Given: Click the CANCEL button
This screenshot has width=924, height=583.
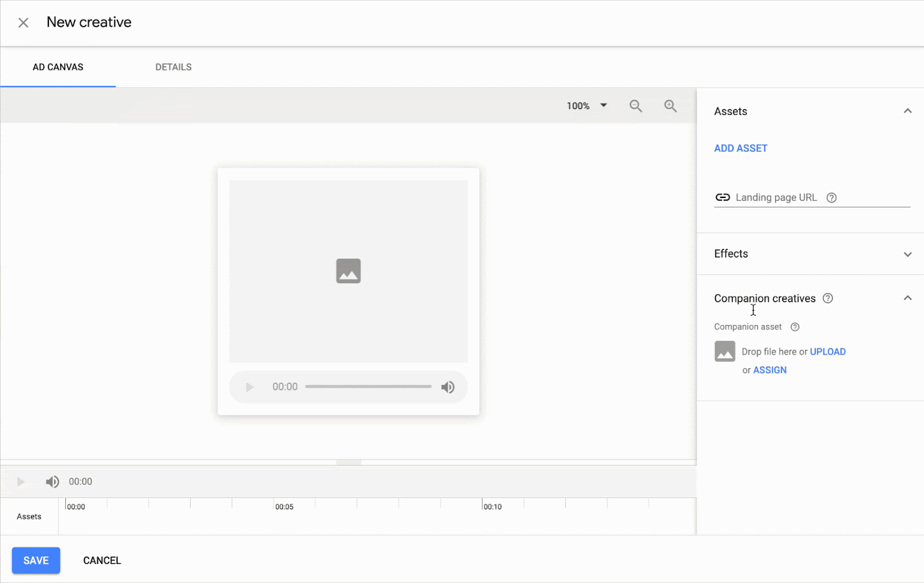Looking at the screenshot, I should tap(102, 560).
